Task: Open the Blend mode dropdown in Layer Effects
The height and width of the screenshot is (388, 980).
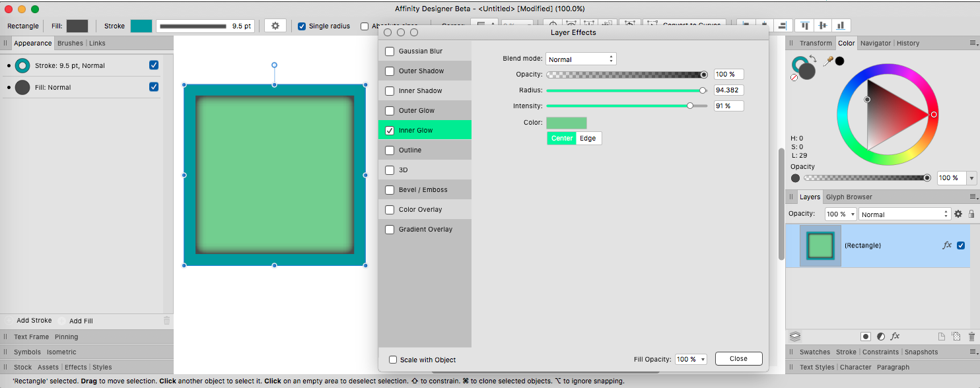Action: coord(580,58)
